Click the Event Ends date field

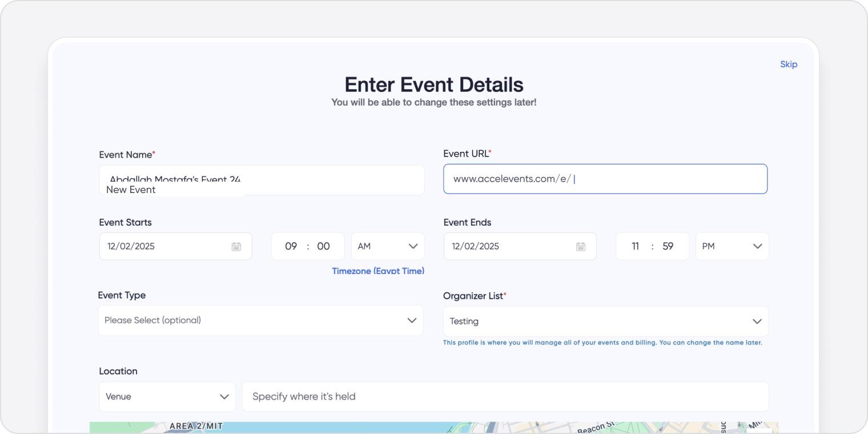(520, 246)
